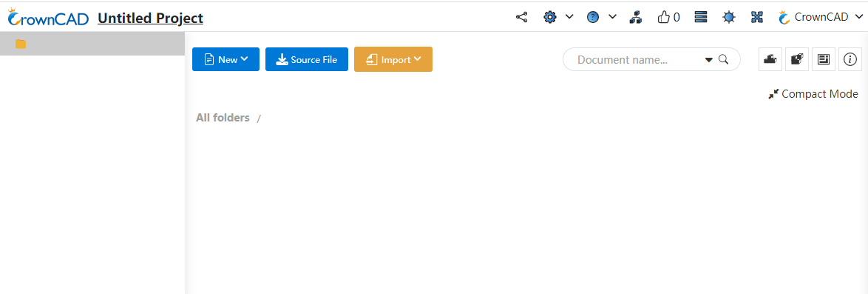Click the Source File button
The height and width of the screenshot is (294, 868).
tap(307, 59)
